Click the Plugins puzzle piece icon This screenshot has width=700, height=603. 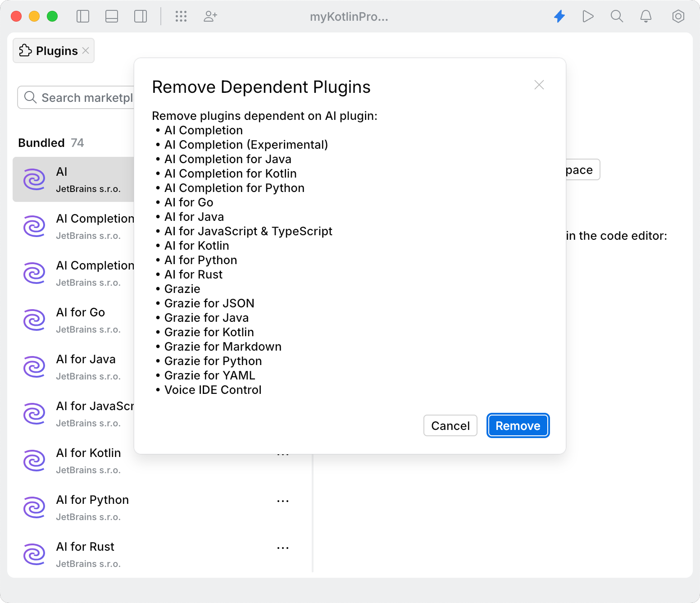point(26,50)
